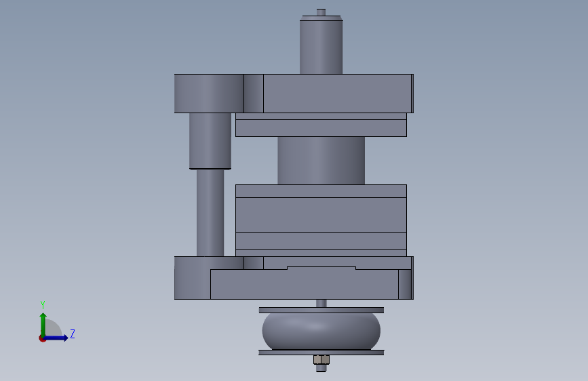This screenshot has width=588, height=381.
Task: Select the short rod between base and disc
Action: (321, 303)
